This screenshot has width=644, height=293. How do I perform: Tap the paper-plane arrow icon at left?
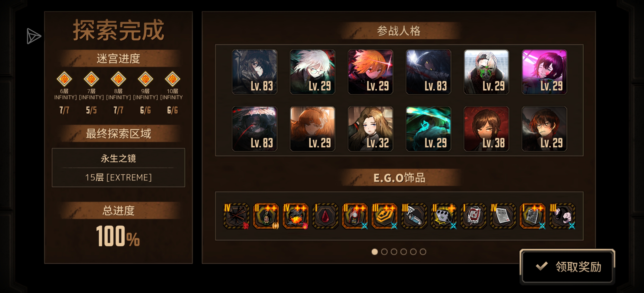[34, 36]
